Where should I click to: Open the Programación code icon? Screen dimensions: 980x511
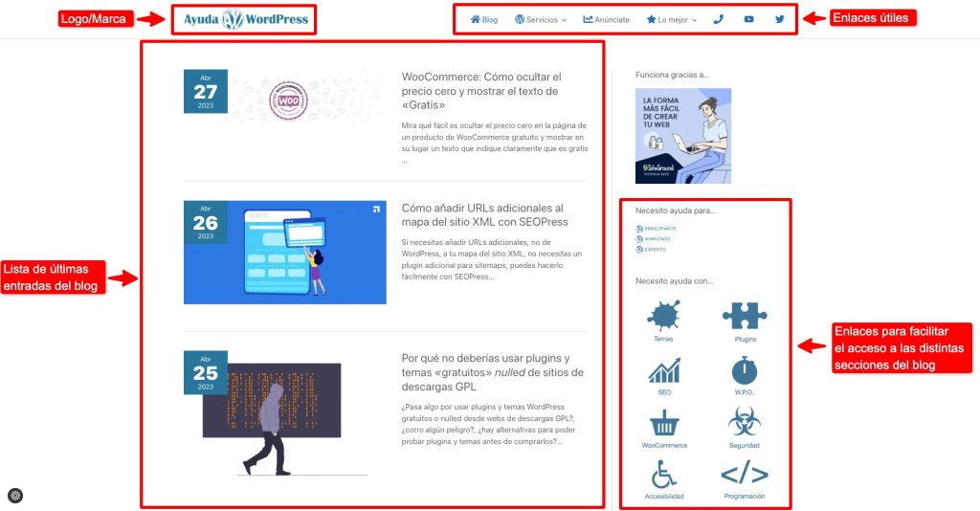[x=745, y=474]
